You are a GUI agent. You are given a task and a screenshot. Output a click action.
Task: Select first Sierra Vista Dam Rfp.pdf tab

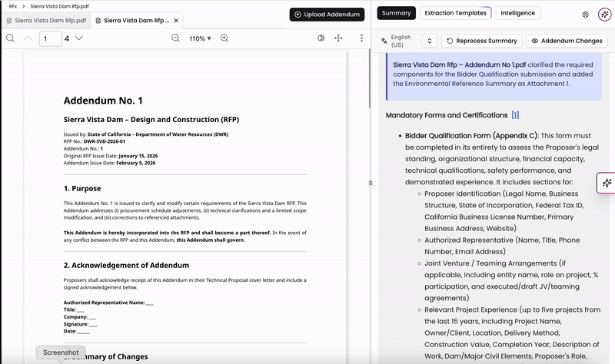46,21
